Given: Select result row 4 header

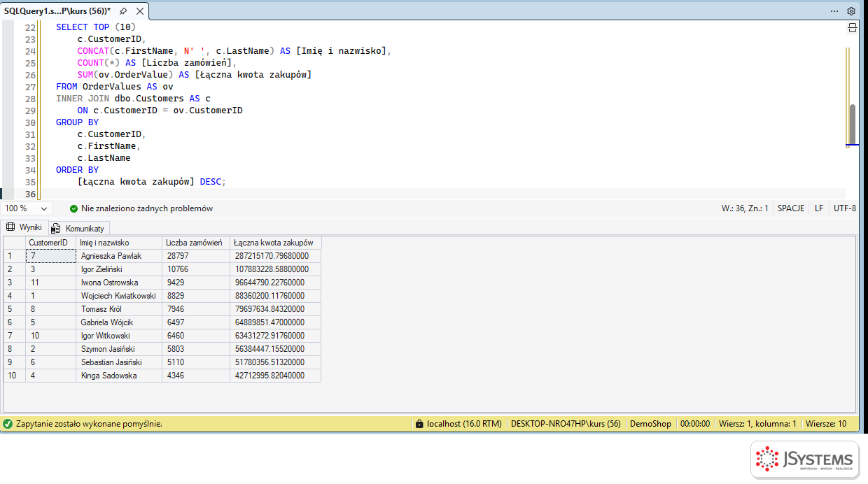Looking at the screenshot, I should tap(15, 296).
